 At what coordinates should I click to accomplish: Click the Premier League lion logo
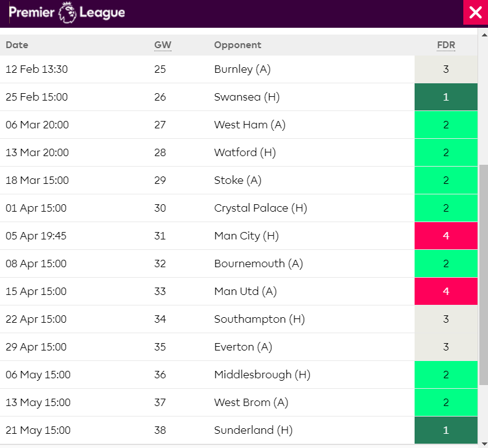67,13
